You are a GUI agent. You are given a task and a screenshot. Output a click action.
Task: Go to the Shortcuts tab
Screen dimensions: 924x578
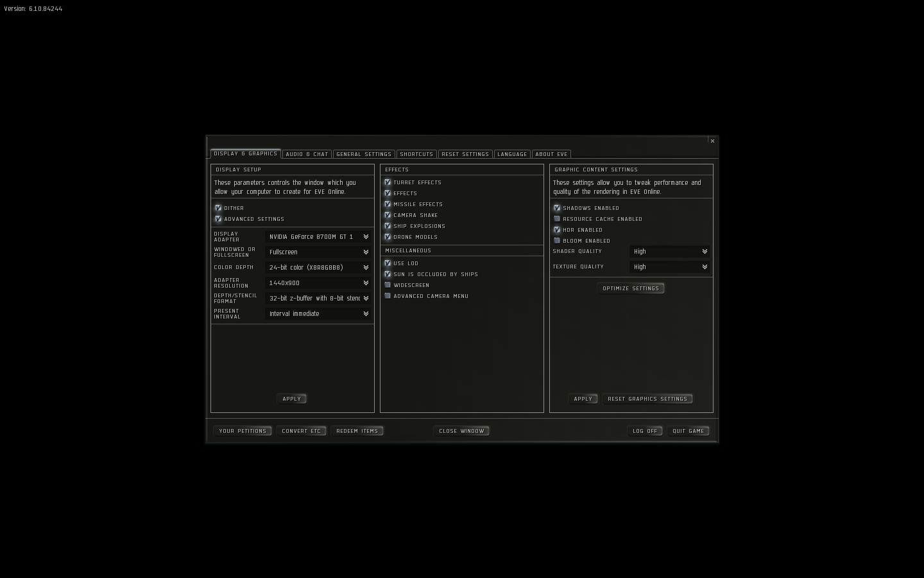click(416, 154)
